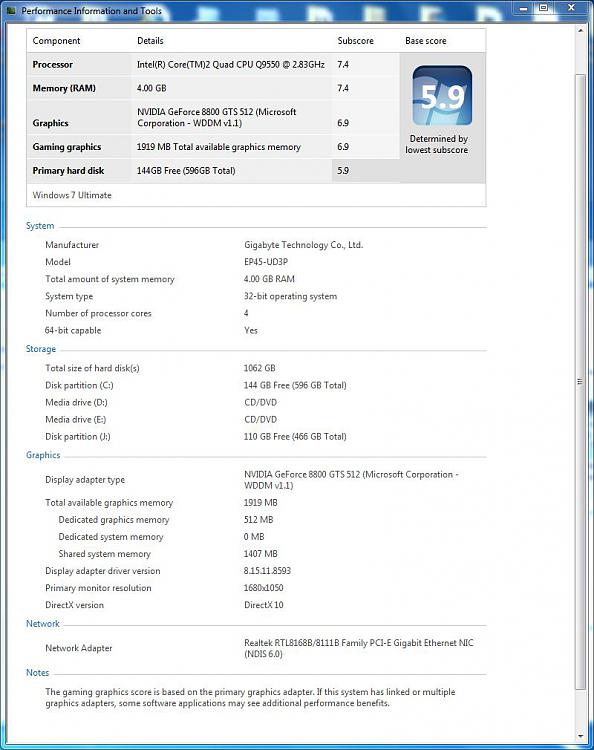Click the Storage section heading
594x750 pixels.
click(x=41, y=349)
